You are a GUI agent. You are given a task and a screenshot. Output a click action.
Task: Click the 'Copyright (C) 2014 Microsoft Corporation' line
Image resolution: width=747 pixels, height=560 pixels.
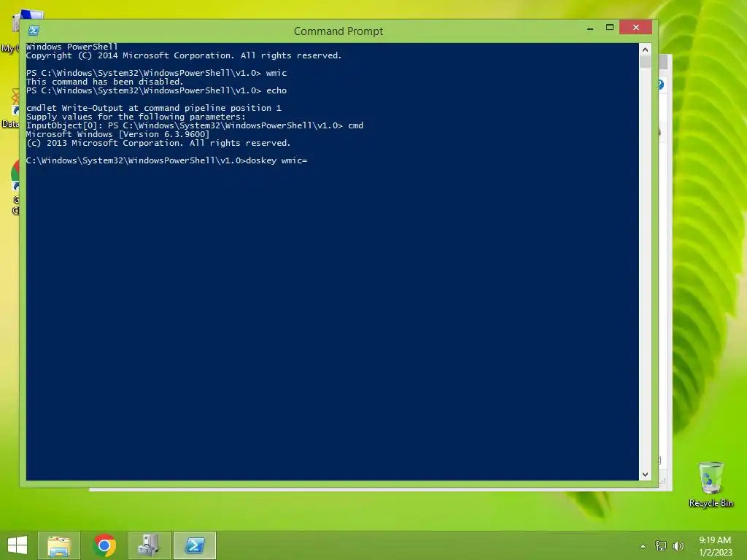(x=184, y=55)
